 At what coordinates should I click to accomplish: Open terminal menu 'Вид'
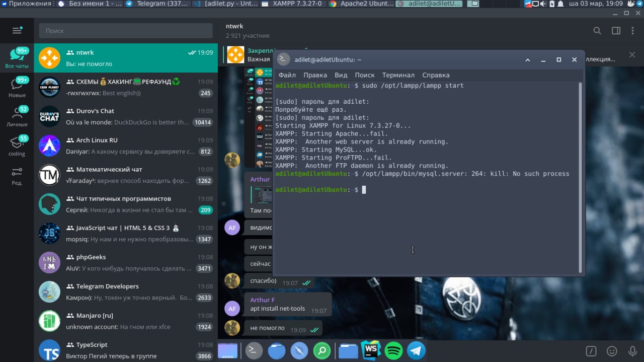pyautogui.click(x=341, y=75)
